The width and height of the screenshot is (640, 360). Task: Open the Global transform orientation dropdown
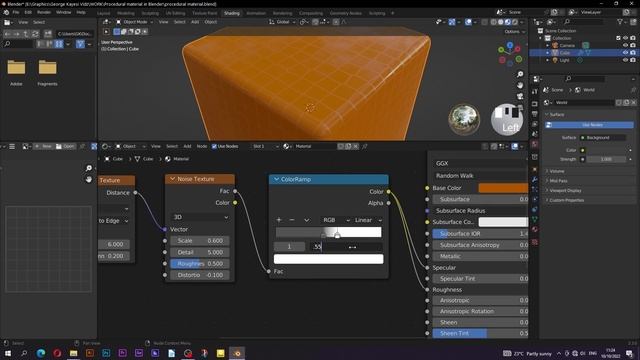pos(281,22)
